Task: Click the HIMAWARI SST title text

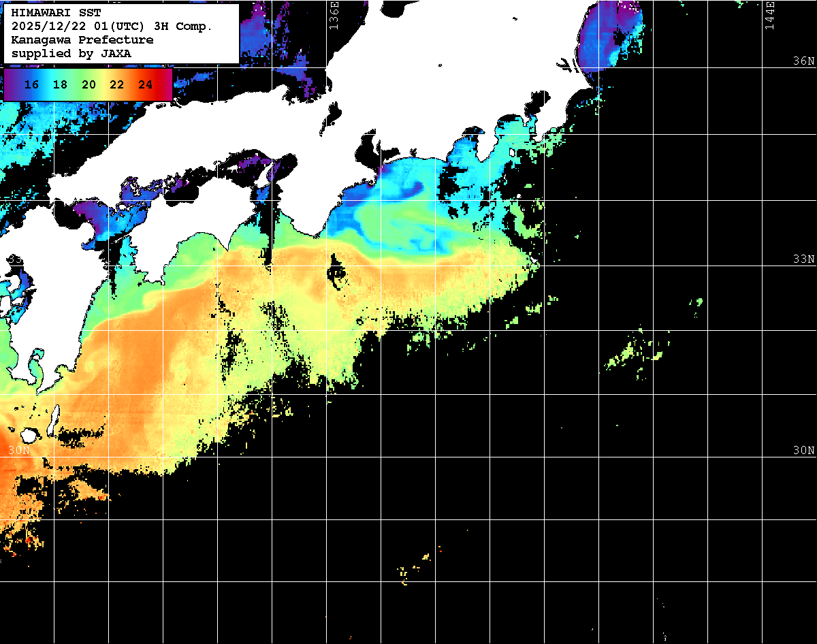Action: click(x=56, y=13)
